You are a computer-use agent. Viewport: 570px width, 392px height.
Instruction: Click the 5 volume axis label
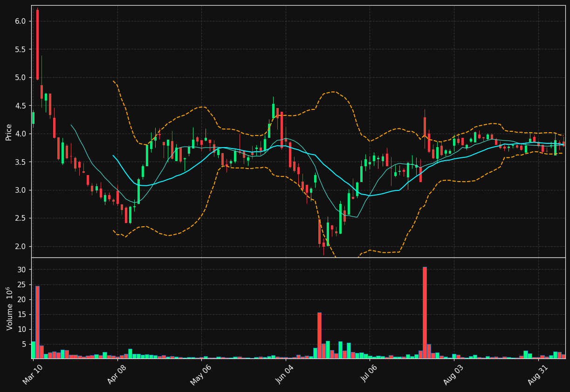pos(24,344)
